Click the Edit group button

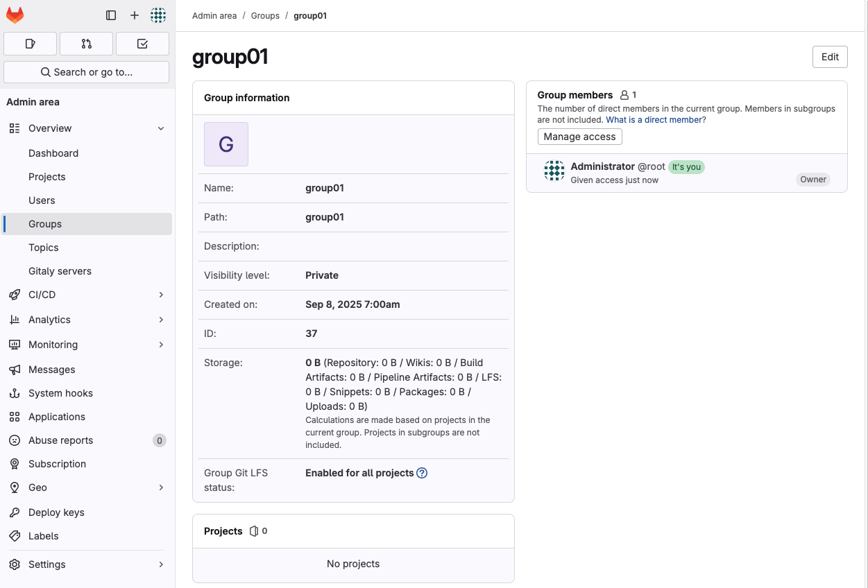click(x=830, y=57)
